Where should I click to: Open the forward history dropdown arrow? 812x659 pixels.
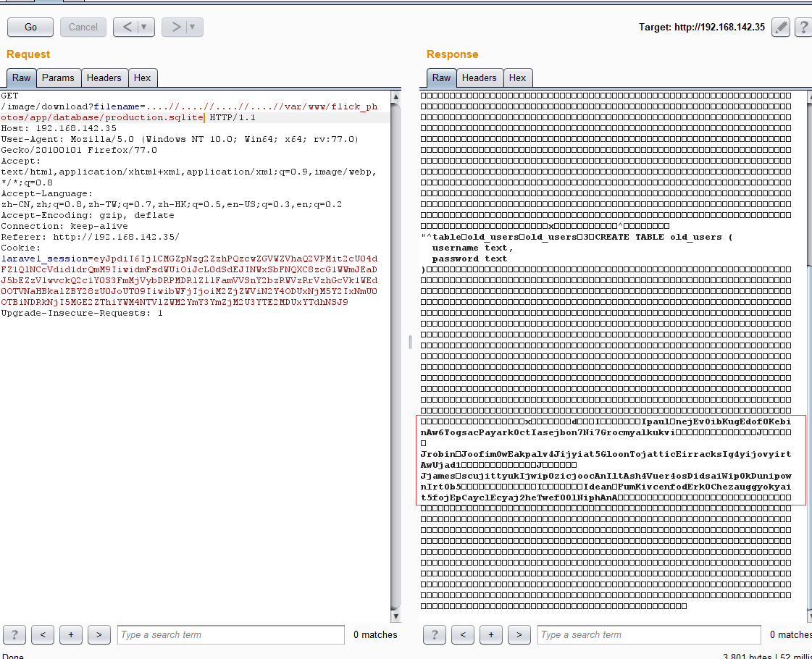coord(193,27)
